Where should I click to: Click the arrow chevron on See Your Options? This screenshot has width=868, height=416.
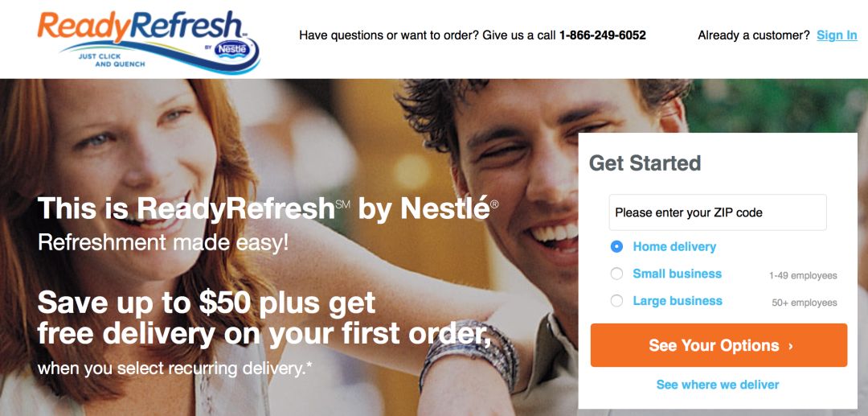(x=791, y=346)
